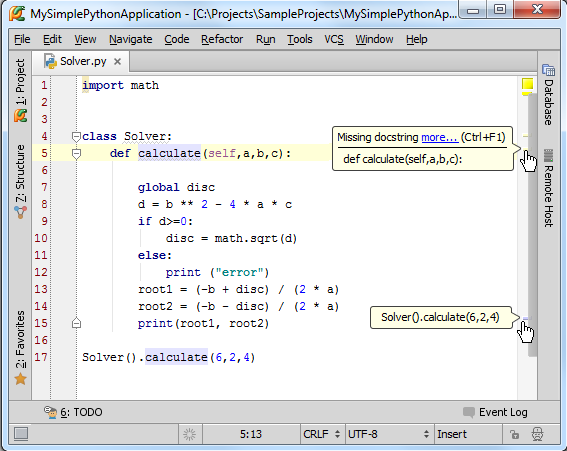Open the Help menu

click(x=417, y=39)
